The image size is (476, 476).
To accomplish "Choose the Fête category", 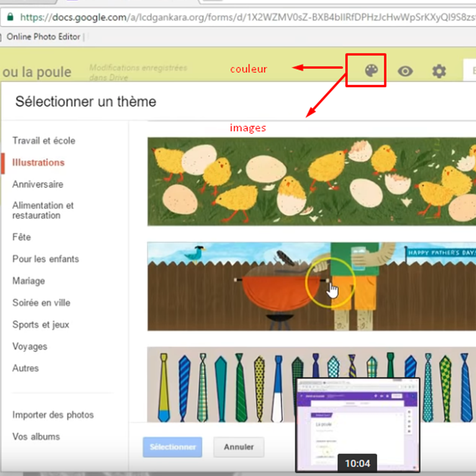I will pyautogui.click(x=21, y=237).
